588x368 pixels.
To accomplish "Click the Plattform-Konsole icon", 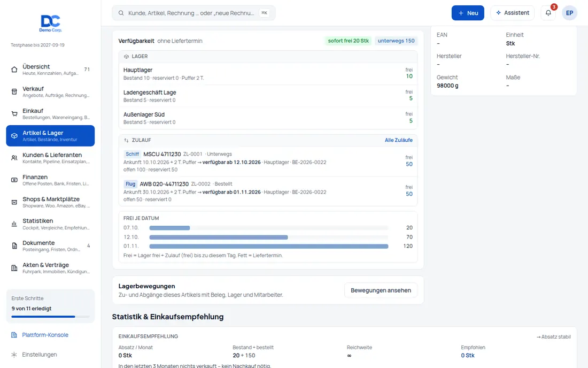I will [x=14, y=335].
